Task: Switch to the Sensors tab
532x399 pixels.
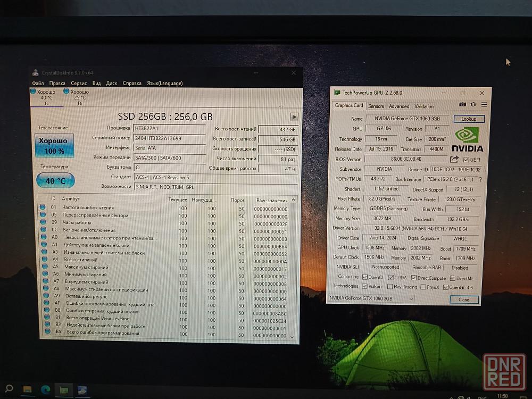Action: [376, 106]
